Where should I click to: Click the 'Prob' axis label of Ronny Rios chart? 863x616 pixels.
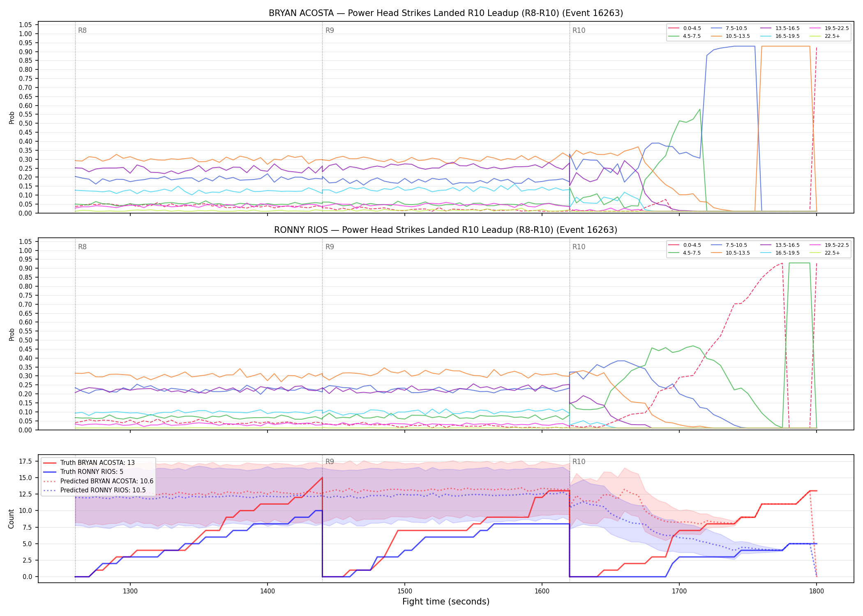(12, 334)
